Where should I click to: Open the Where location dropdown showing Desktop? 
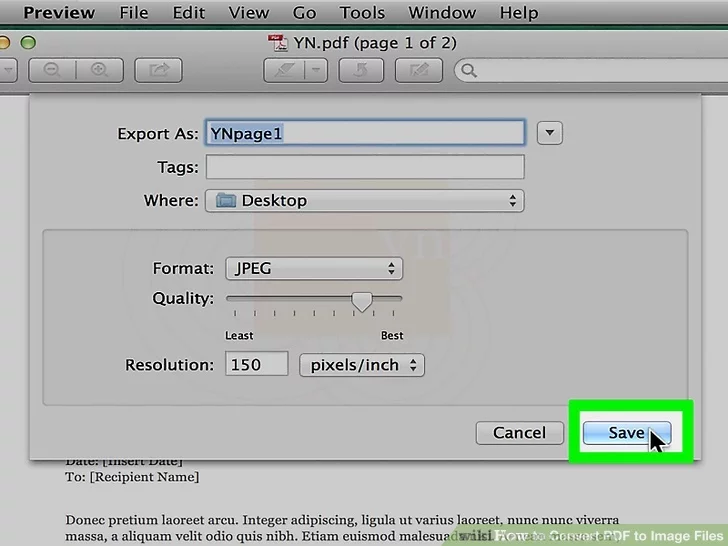click(364, 201)
